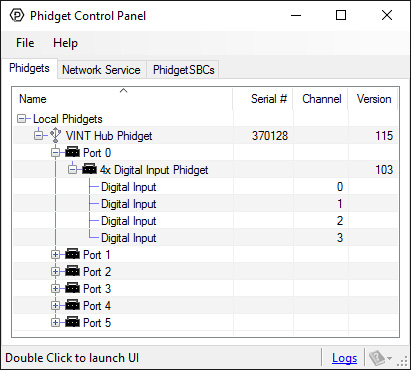
Task: Select the Digital Input row with channel 2
Action: pos(205,221)
